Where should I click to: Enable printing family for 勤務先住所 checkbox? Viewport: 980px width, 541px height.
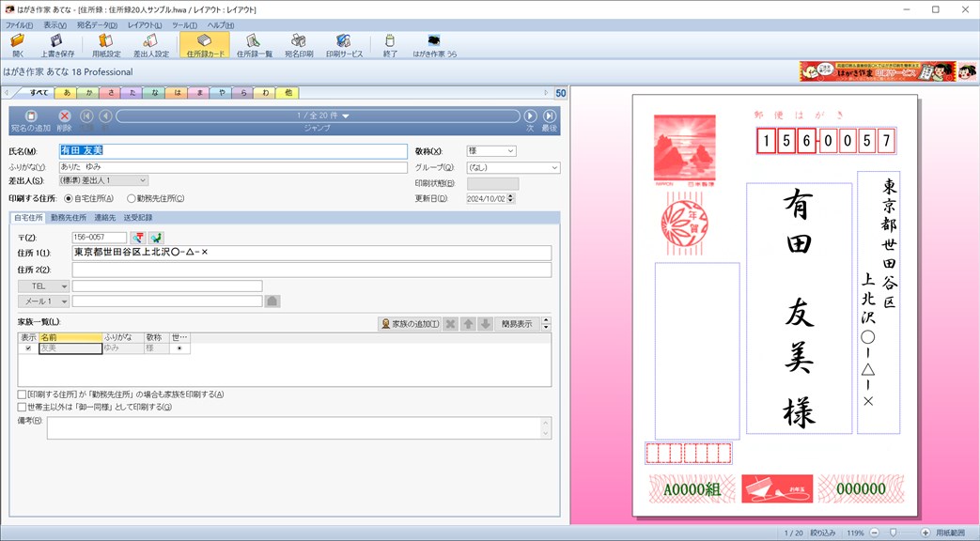22,394
